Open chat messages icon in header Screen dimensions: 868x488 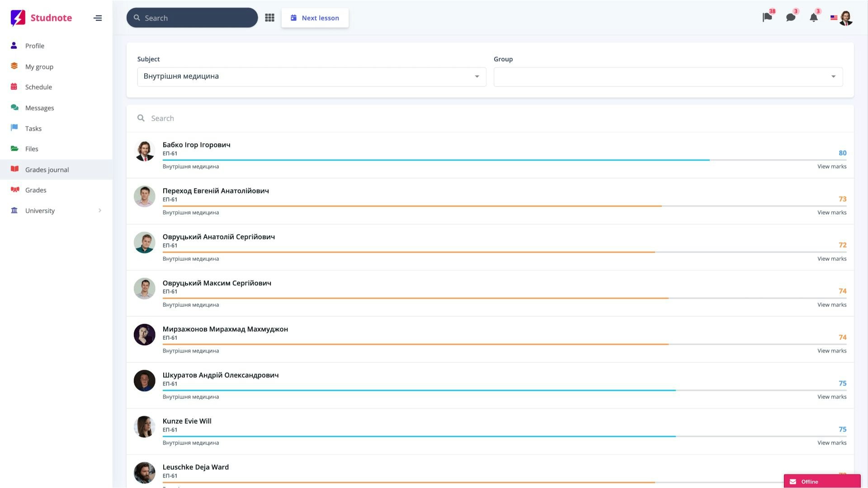tap(791, 18)
